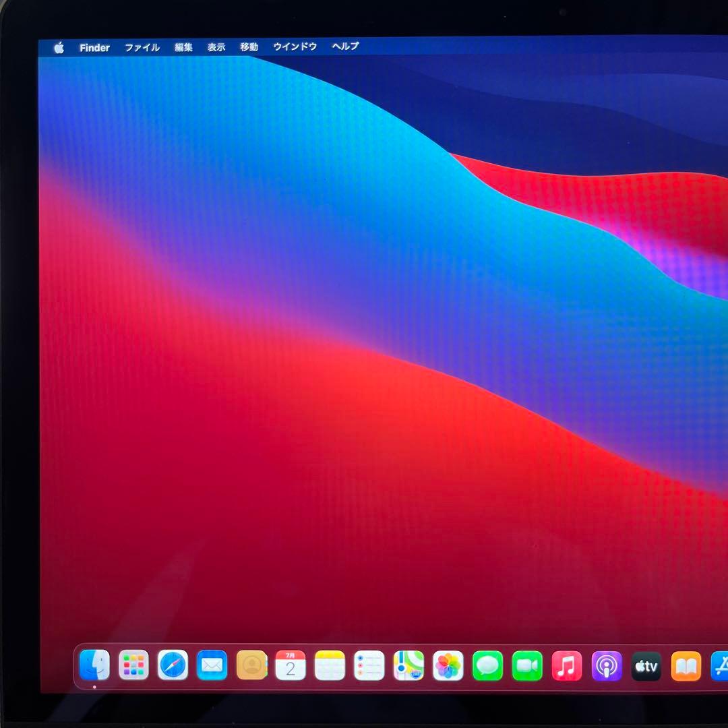The height and width of the screenshot is (728, 728).
Task: Open the ウインドウ menu
Action: point(295,47)
